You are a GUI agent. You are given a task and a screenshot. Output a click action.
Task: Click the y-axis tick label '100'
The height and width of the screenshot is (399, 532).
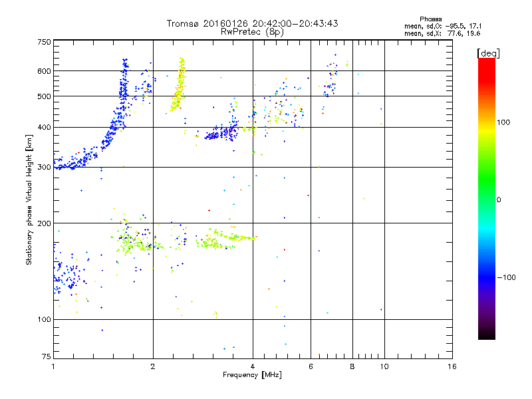pyautogui.click(x=44, y=319)
